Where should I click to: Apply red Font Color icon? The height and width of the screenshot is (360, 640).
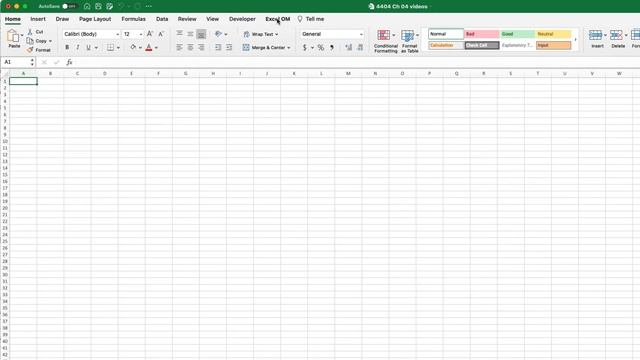(x=149, y=48)
